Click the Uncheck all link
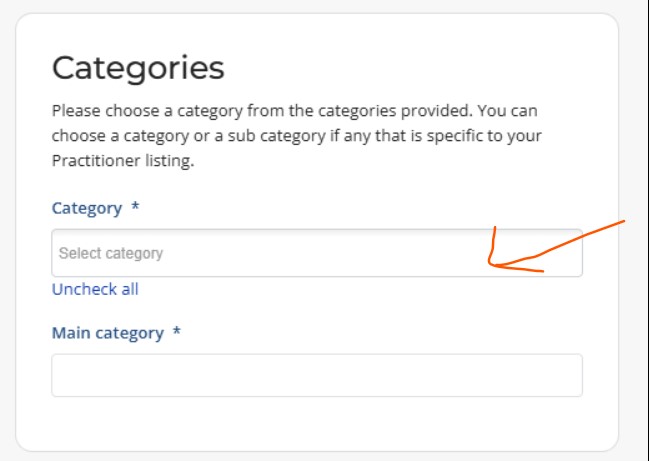Screen dimensions: 649x461 pyautogui.click(x=95, y=289)
